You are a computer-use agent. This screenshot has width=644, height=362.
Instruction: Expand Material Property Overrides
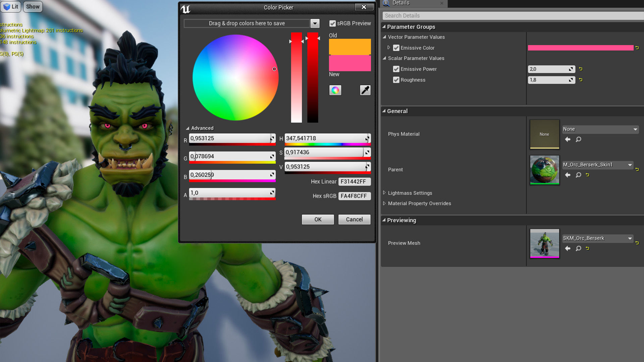(384, 203)
